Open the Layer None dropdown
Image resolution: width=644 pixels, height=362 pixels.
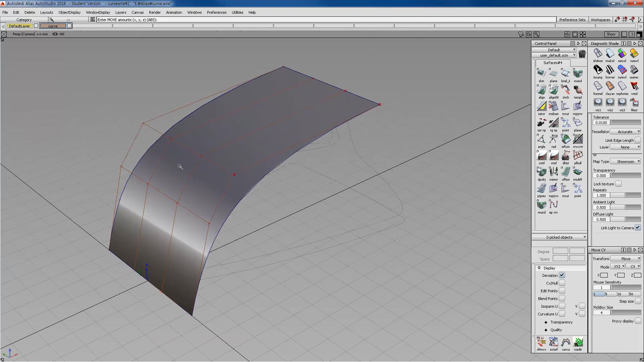coord(625,147)
